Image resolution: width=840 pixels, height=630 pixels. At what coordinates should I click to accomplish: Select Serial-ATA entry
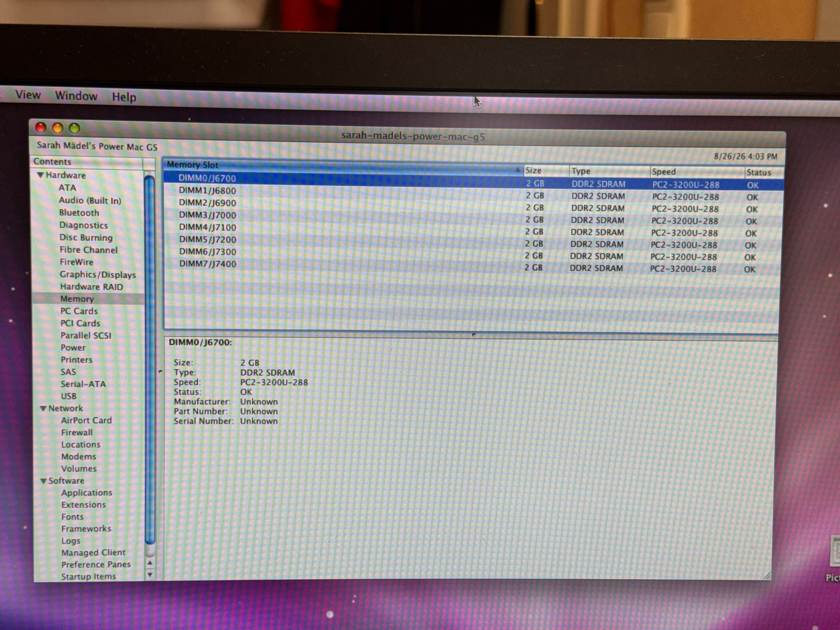[x=83, y=384]
